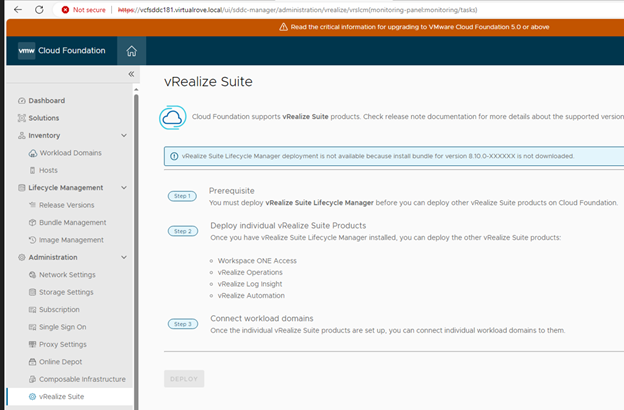Image resolution: width=624 pixels, height=410 pixels.
Task: Click the vRealize Operations list item
Action: pyautogui.click(x=250, y=272)
